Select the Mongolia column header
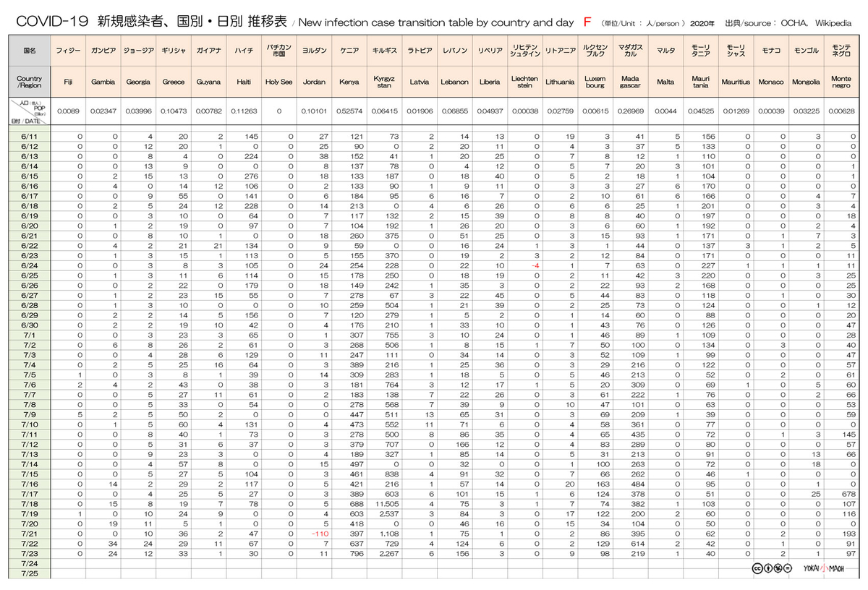Viewport: 868px width, 590px height. point(806,82)
